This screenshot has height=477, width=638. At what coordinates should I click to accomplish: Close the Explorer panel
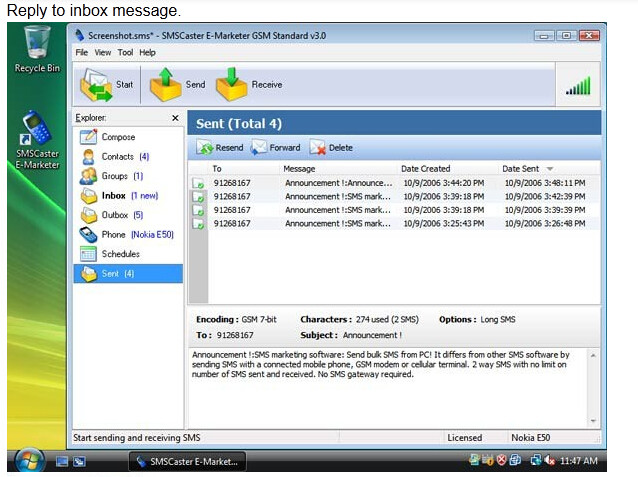176,118
